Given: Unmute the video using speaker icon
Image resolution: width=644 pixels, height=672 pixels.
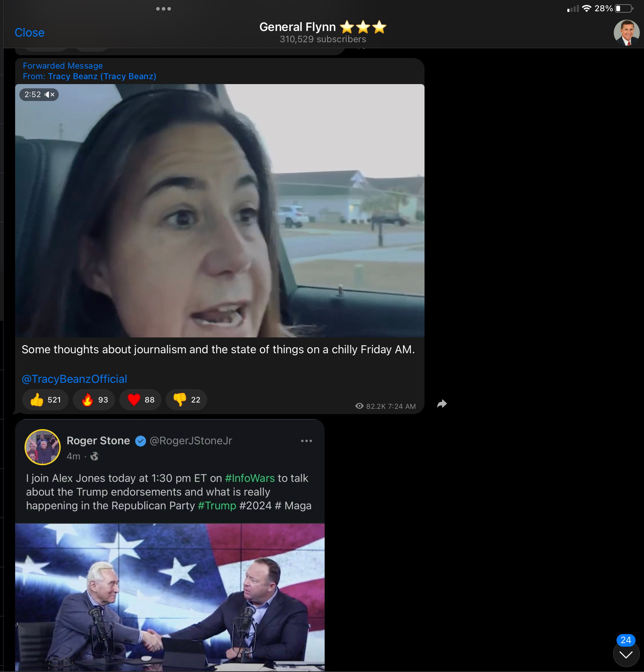Looking at the screenshot, I should tap(50, 95).
